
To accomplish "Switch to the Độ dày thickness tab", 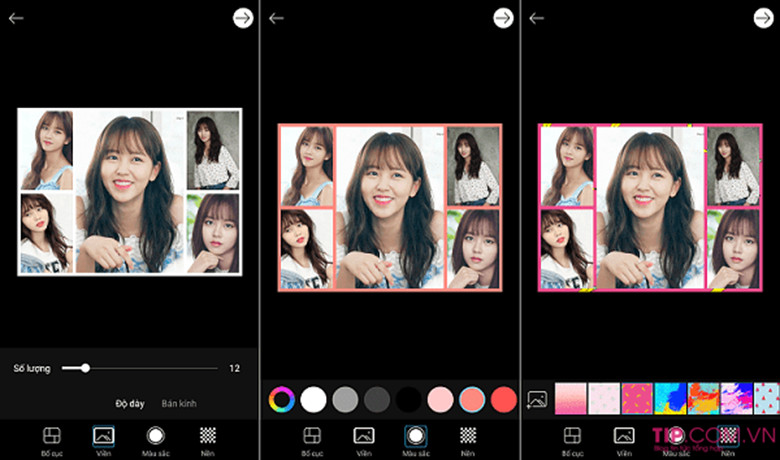I will point(130,403).
